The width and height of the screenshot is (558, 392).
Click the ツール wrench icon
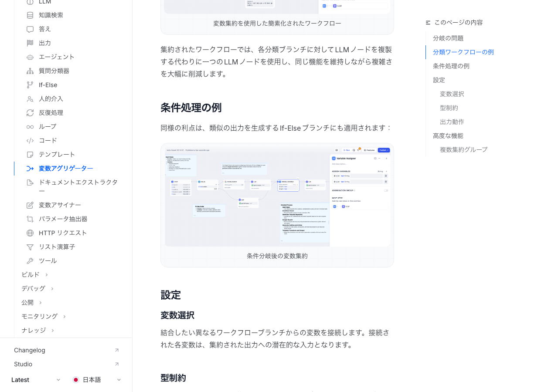pyautogui.click(x=30, y=261)
